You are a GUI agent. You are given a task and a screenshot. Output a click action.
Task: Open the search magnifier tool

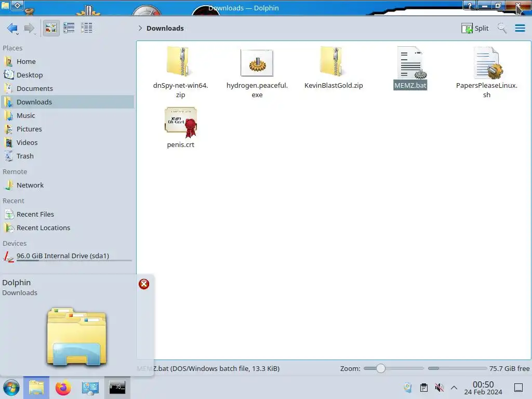pyautogui.click(x=502, y=28)
